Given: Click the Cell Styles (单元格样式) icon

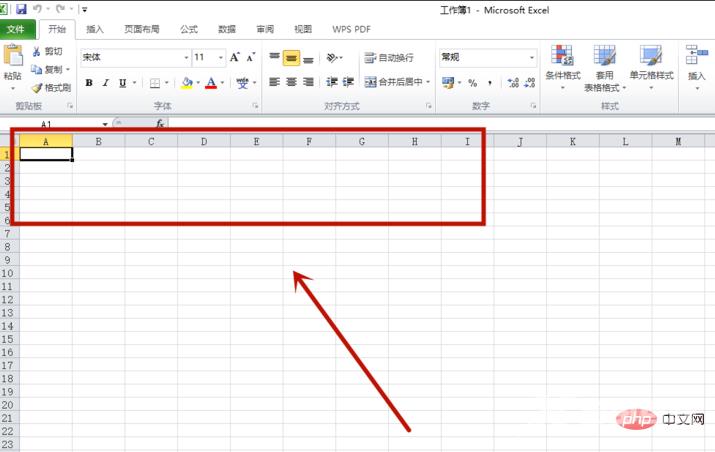Looking at the screenshot, I should pyautogui.click(x=651, y=62).
